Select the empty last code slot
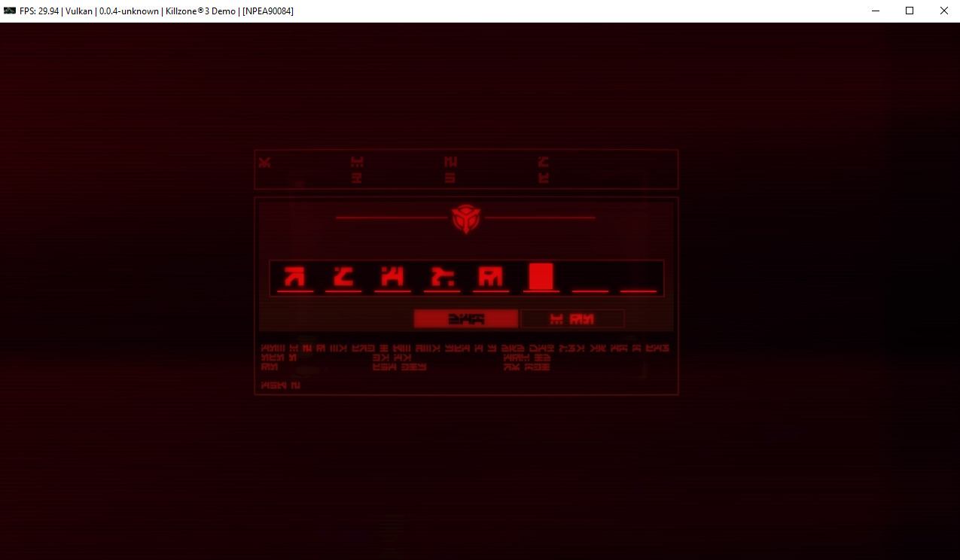This screenshot has width=960, height=560. pyautogui.click(x=639, y=277)
